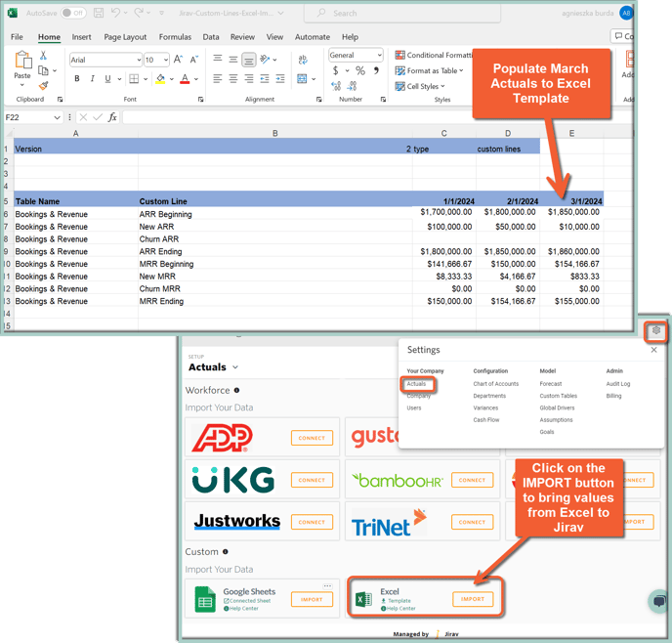
Task: Click the Google Sheets IMPORT button
Action: pyautogui.click(x=312, y=600)
